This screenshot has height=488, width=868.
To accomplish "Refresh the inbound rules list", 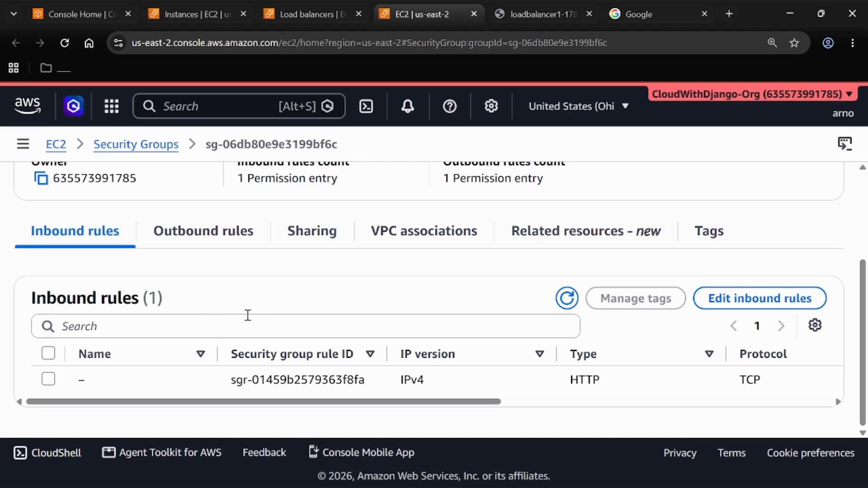I will coord(567,298).
